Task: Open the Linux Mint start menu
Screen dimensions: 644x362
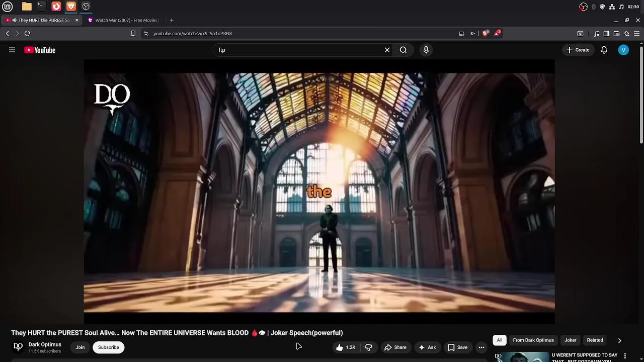Action: click(x=8, y=7)
